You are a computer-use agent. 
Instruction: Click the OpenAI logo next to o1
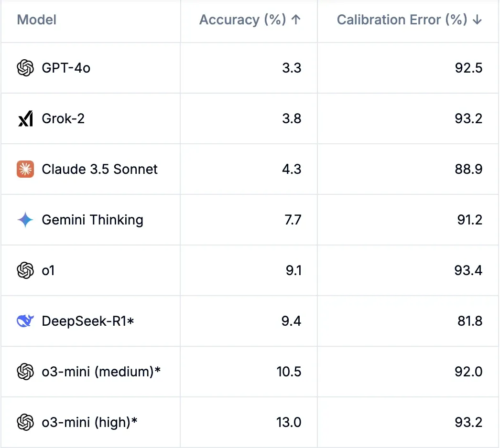[25, 270]
